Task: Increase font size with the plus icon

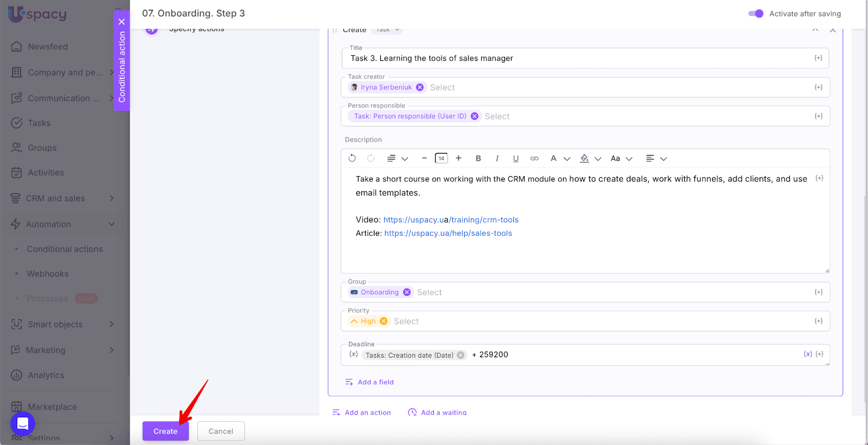Action: pos(458,158)
